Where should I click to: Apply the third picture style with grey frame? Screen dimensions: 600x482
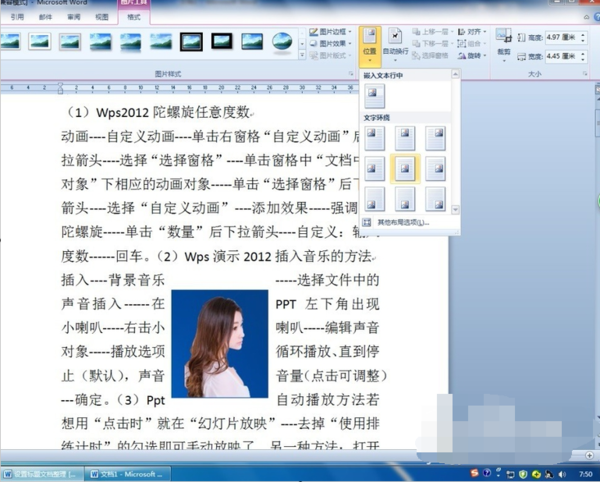point(70,41)
